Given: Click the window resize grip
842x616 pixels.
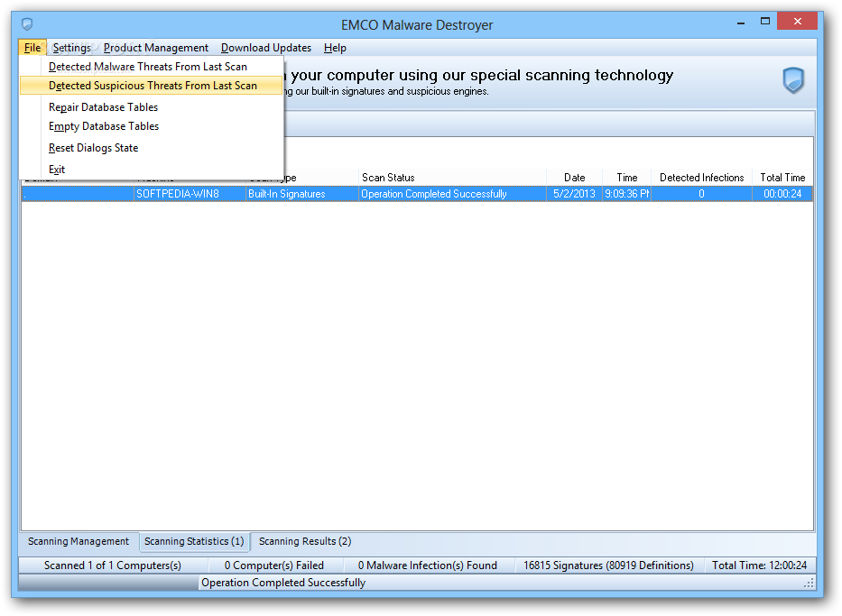Looking at the screenshot, I should point(809,584).
